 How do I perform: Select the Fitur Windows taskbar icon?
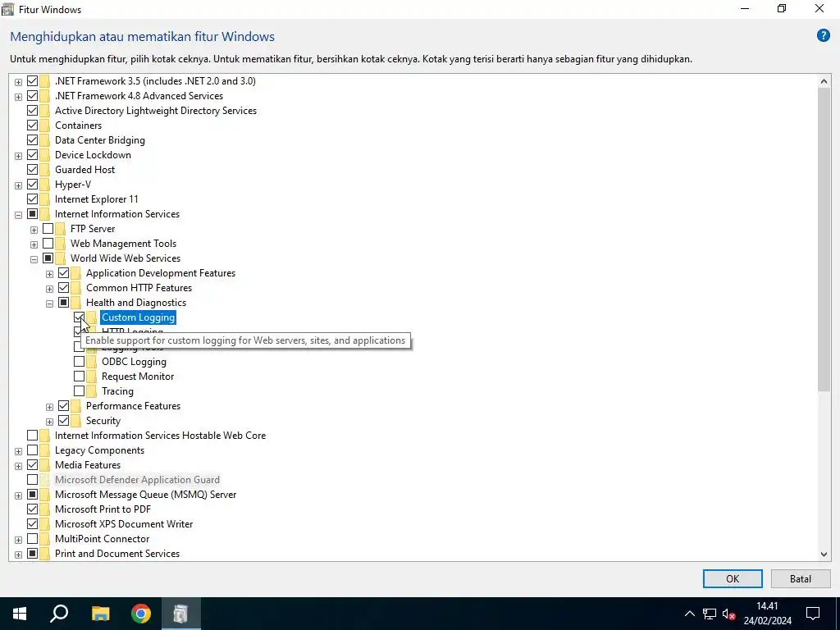point(181,614)
